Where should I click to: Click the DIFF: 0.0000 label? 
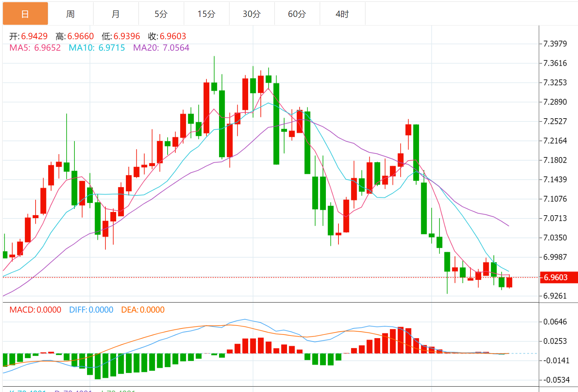pyautogui.click(x=91, y=310)
